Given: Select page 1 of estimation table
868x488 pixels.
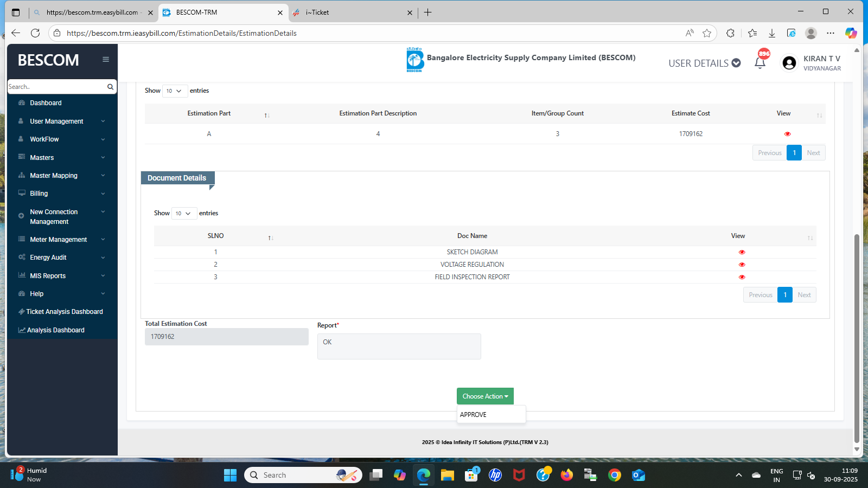Looking at the screenshot, I should click(x=794, y=153).
